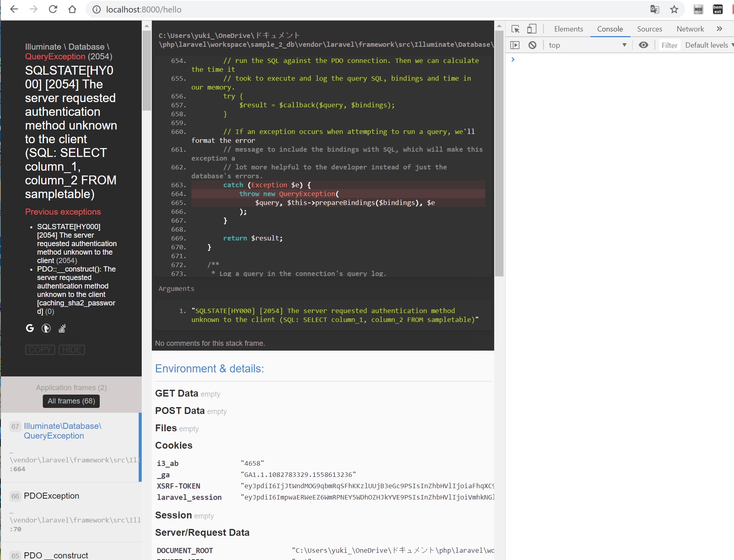Viewport: 734px width, 560px height.
Task: Toggle the device toolbar in DevTools
Action: [x=532, y=29]
